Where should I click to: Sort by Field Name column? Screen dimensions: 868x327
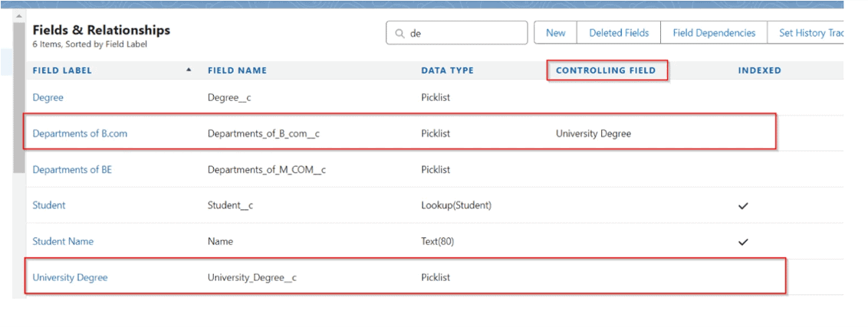(237, 70)
